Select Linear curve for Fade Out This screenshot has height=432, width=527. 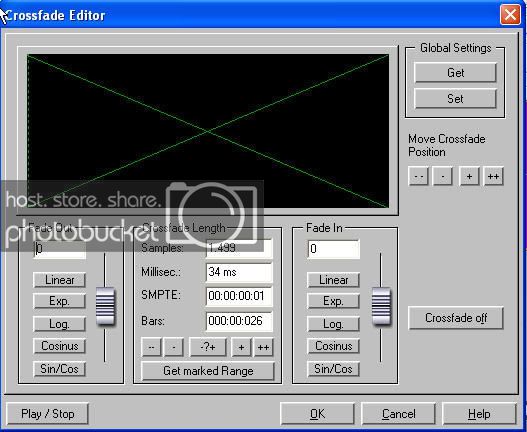59,280
